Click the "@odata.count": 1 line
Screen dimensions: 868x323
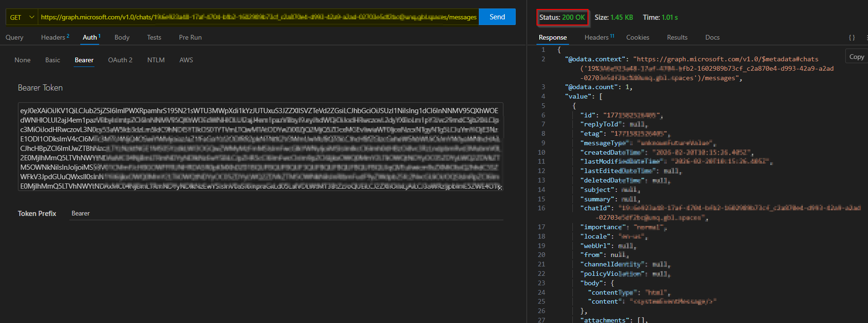(598, 87)
